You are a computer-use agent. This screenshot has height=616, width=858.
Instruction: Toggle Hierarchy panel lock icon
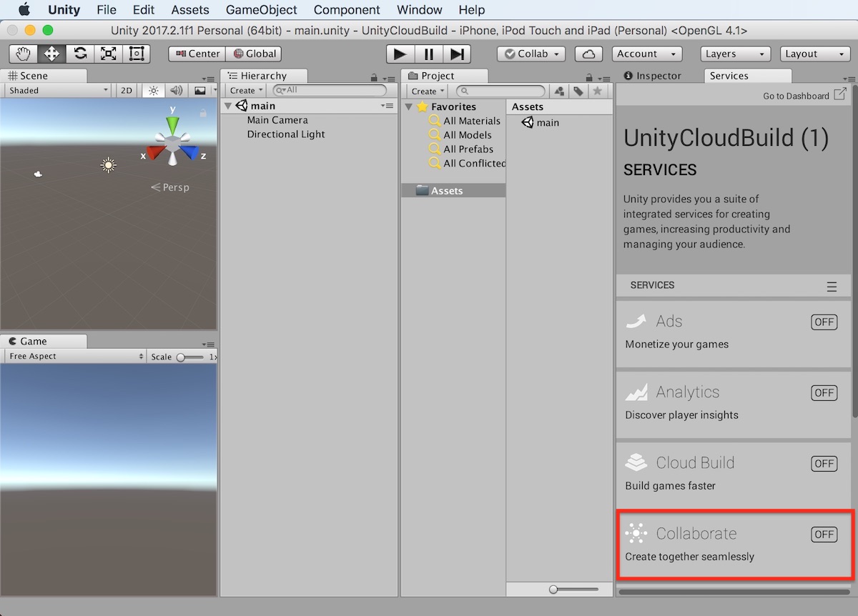click(x=374, y=77)
